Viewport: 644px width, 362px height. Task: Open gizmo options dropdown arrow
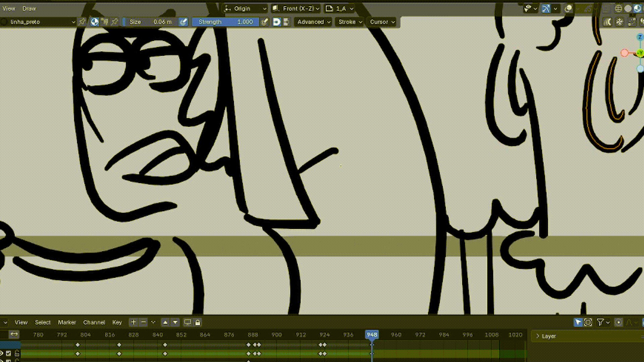pyautogui.click(x=555, y=8)
